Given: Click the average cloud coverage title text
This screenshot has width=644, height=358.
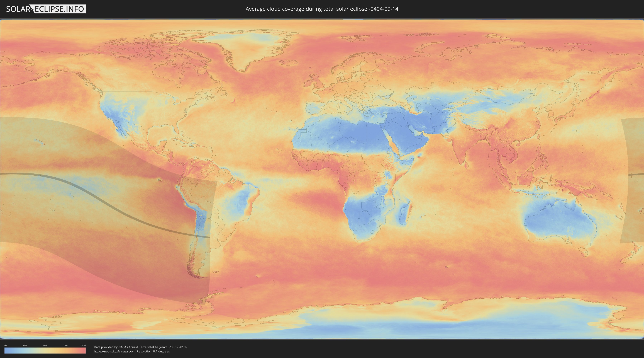Looking at the screenshot, I should click(x=322, y=9).
